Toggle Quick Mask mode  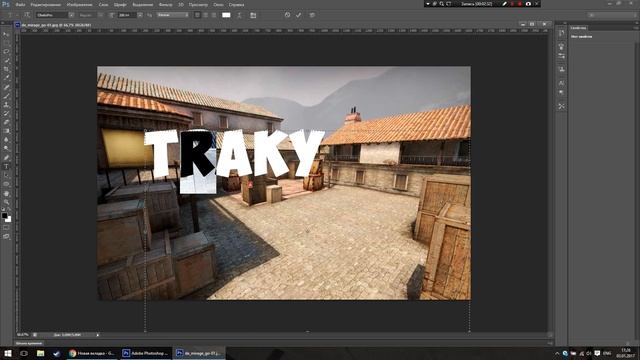[x=6, y=228]
